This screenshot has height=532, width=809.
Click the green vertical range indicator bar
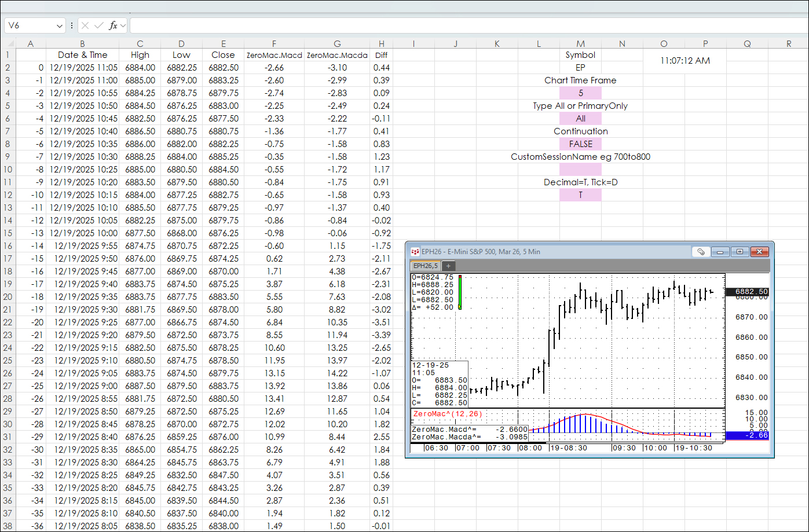click(x=460, y=292)
